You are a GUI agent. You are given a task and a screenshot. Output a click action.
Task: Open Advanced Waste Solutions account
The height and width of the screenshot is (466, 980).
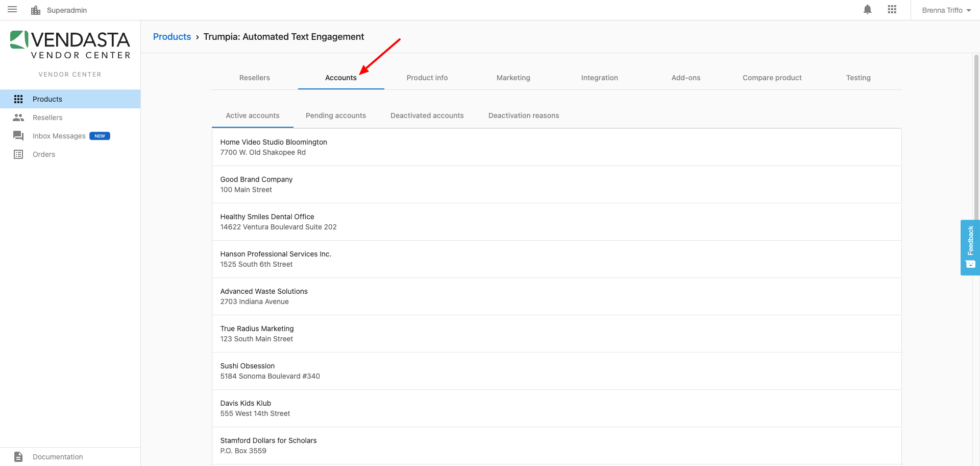coord(556,296)
